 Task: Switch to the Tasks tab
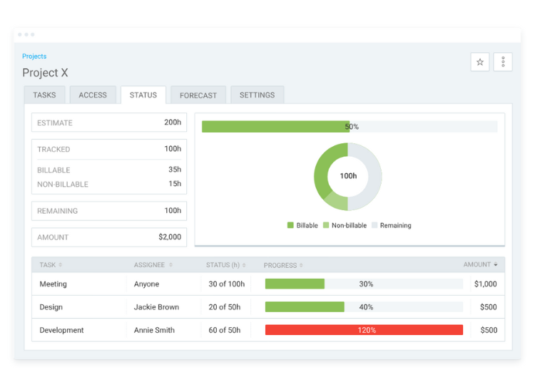click(44, 95)
